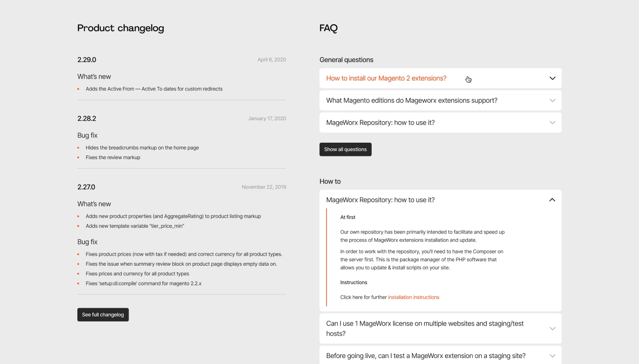Click the version number 2.29.0 in the changelog
Image resolution: width=639 pixels, height=364 pixels.
[87, 59]
